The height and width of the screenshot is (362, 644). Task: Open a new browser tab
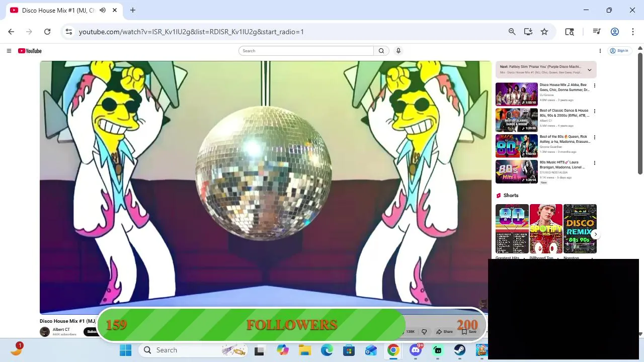(133, 10)
